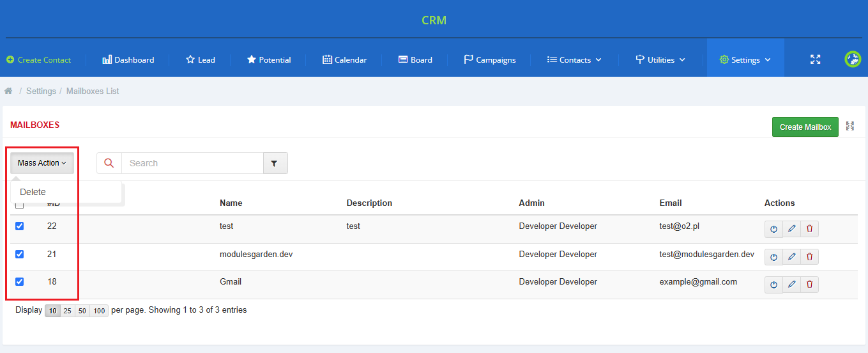This screenshot has height=353, width=868.
Task: Expand the Settings menu
Action: tap(745, 59)
